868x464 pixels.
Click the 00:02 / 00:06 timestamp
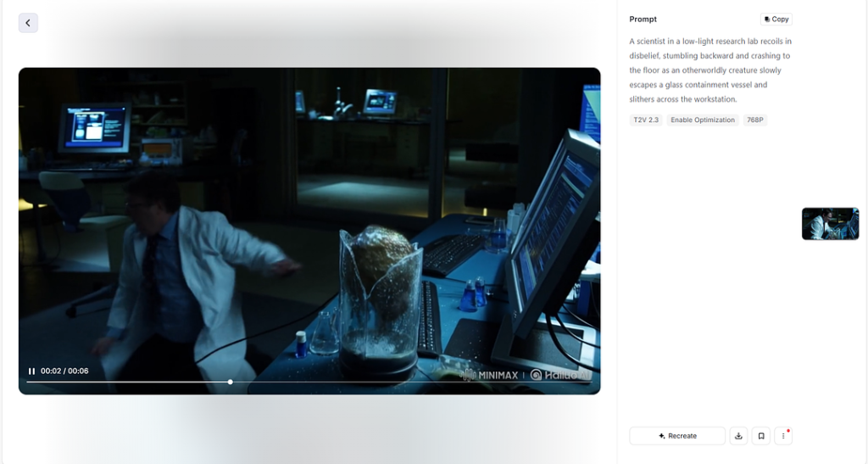64,371
